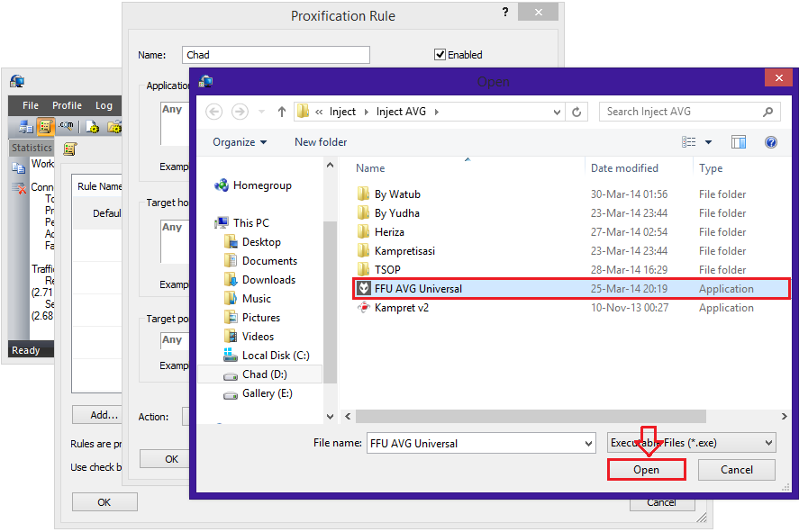799x532 pixels.
Task: Click the Local Disk (C:) drive icon
Action: 231,355
